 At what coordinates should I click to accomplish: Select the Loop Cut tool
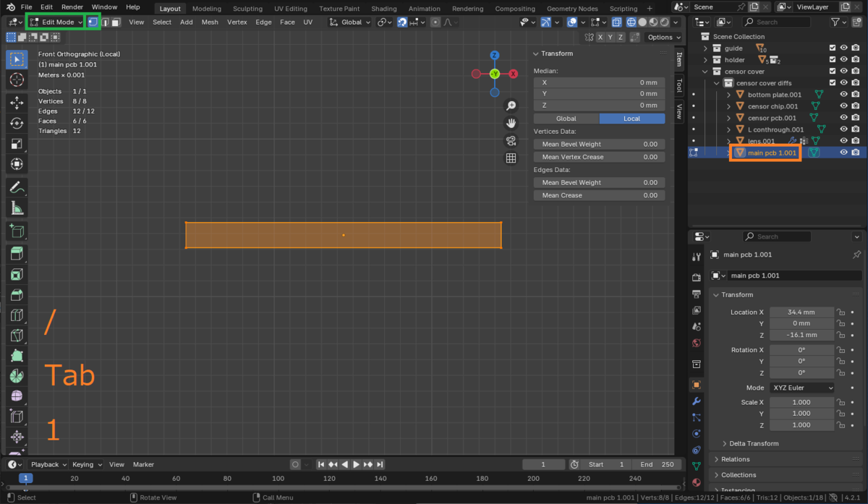16,315
